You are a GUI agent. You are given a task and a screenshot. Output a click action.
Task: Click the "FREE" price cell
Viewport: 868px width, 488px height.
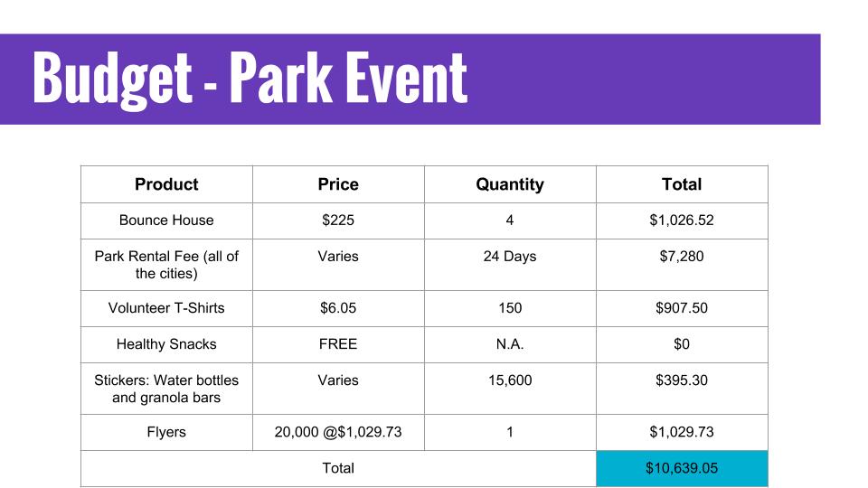pos(338,344)
